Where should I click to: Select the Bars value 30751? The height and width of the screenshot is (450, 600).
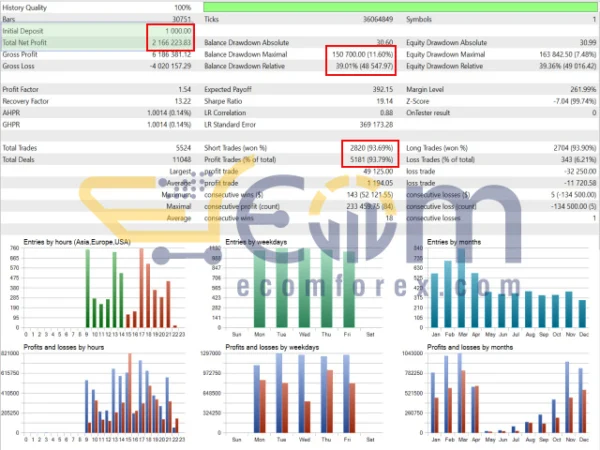point(181,19)
